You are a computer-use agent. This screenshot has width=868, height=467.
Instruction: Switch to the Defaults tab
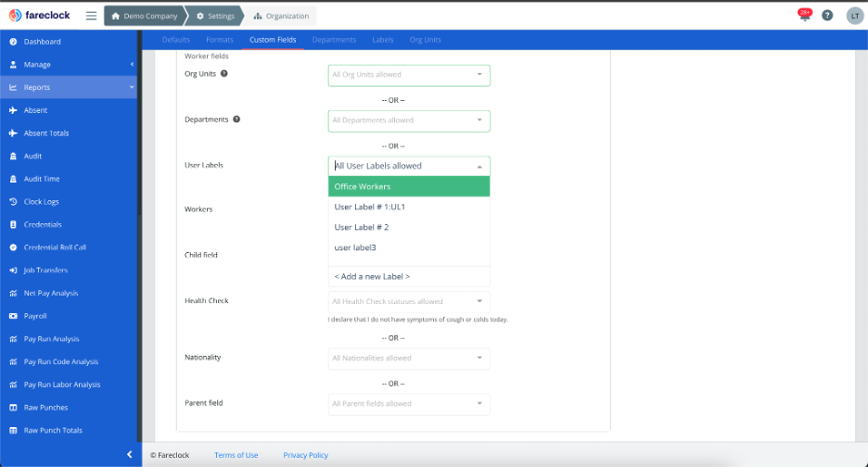coord(176,40)
